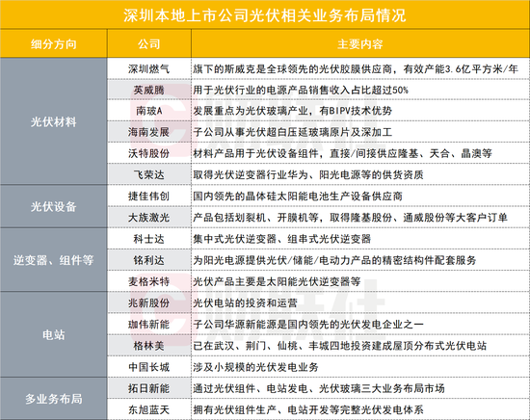Click company name 英威腾
530x420 pixels.
[x=148, y=90]
